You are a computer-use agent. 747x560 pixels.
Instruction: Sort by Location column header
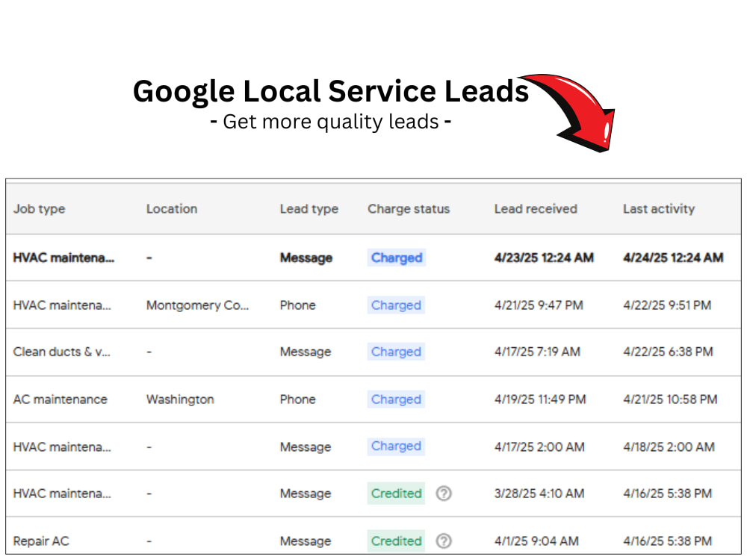tap(172, 208)
